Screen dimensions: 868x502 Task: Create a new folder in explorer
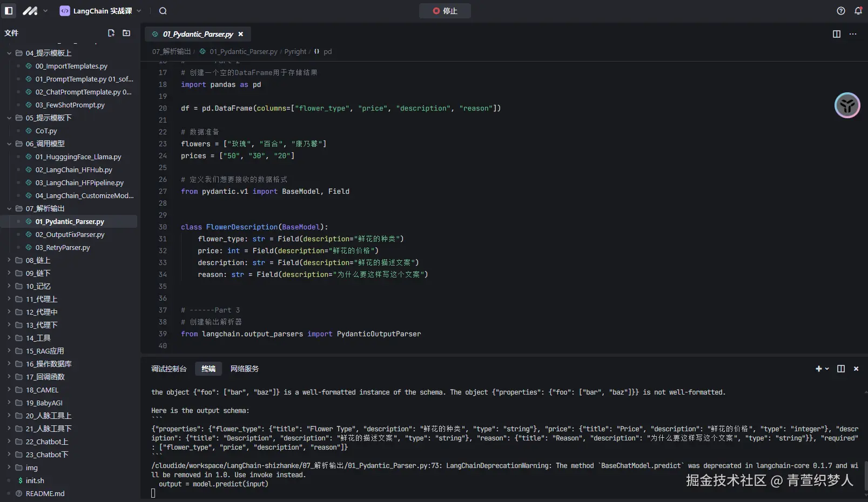[x=126, y=33]
